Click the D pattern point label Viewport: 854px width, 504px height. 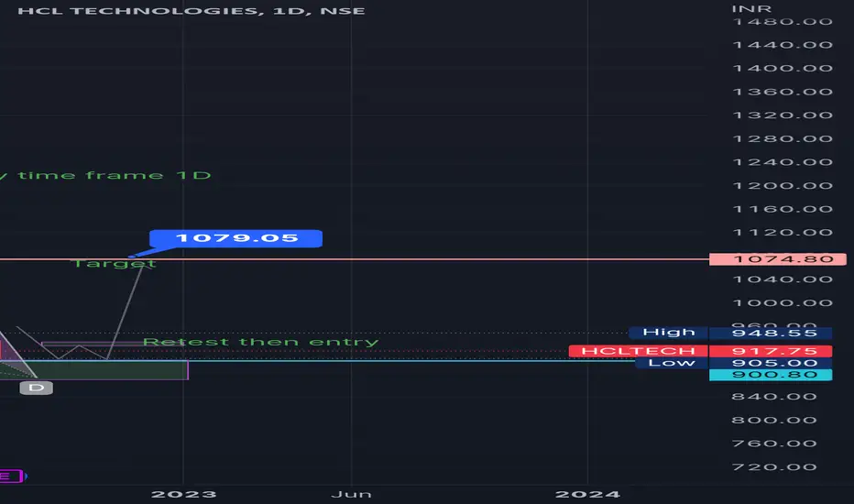pyautogui.click(x=36, y=388)
